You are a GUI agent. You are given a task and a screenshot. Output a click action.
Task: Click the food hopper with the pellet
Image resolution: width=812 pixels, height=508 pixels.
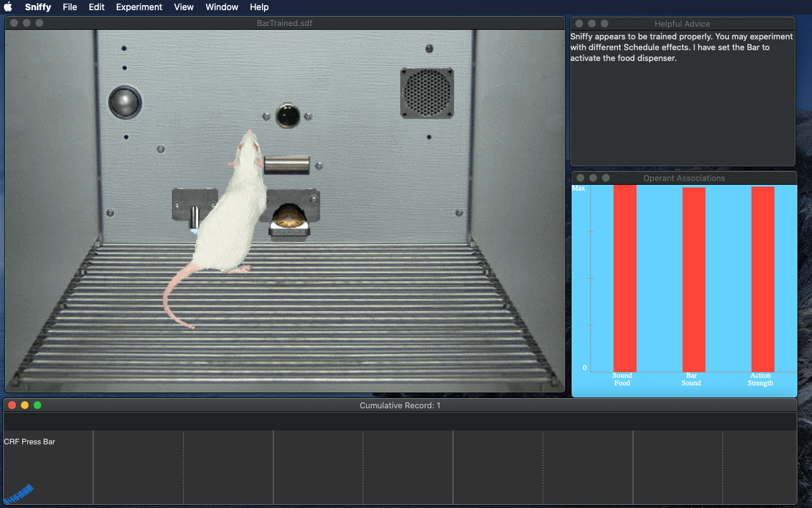[x=289, y=220]
